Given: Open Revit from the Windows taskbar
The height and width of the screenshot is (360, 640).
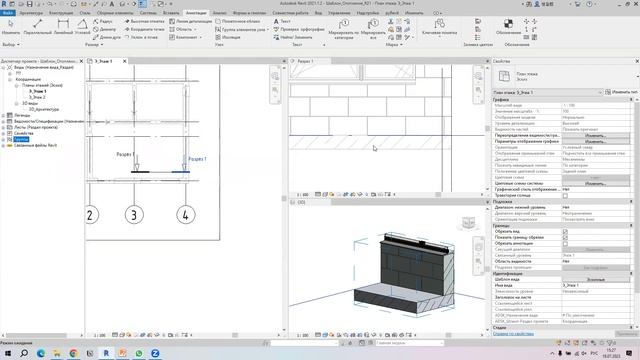Looking at the screenshot, I should click(x=106, y=353).
